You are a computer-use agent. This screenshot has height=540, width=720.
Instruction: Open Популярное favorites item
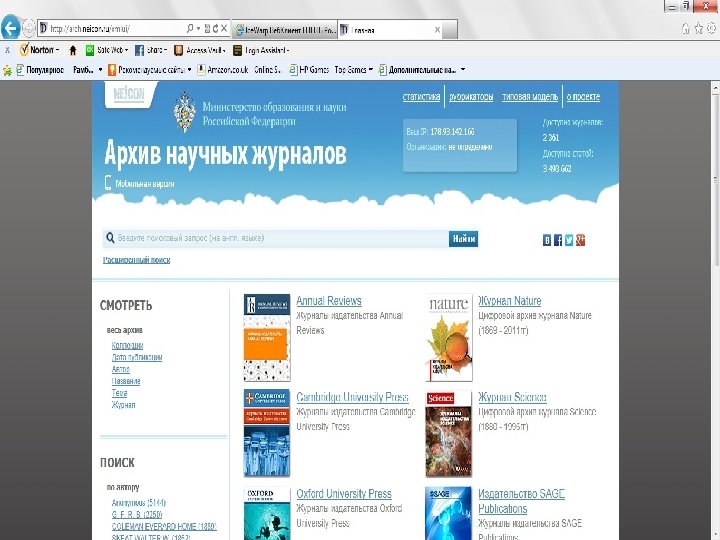pyautogui.click(x=40, y=70)
